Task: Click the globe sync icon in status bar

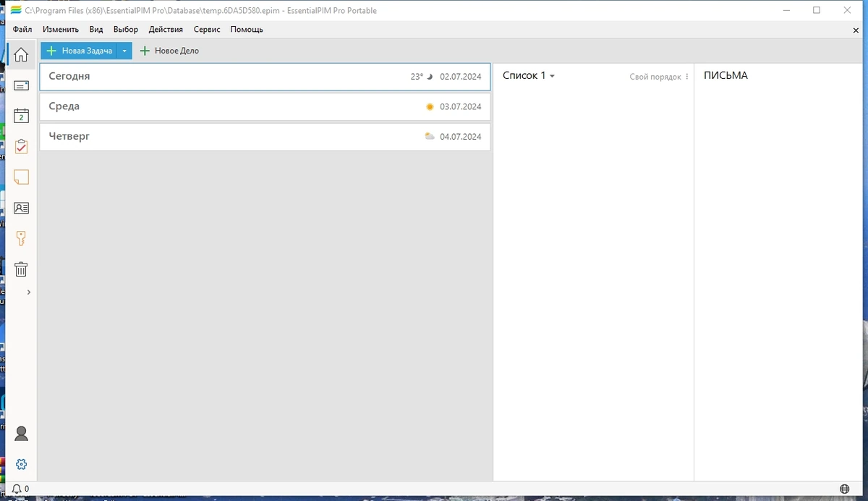Action: click(844, 489)
